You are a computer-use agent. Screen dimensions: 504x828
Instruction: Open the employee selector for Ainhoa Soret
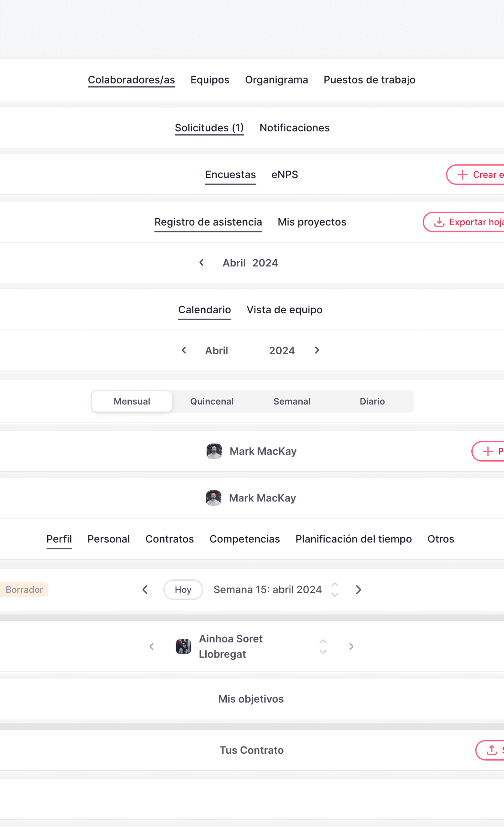click(x=323, y=646)
